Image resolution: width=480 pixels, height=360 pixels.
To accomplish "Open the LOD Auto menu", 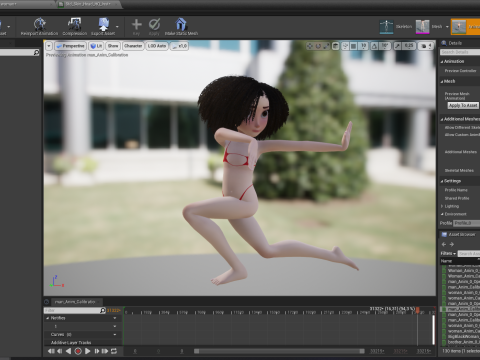I will coord(157,46).
